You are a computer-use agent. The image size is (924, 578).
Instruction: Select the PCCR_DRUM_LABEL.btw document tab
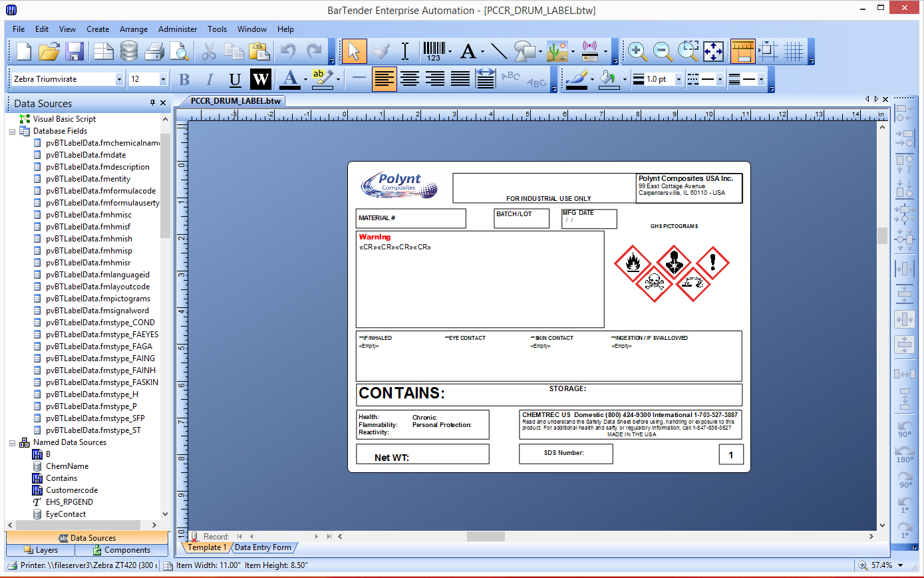pyautogui.click(x=235, y=101)
